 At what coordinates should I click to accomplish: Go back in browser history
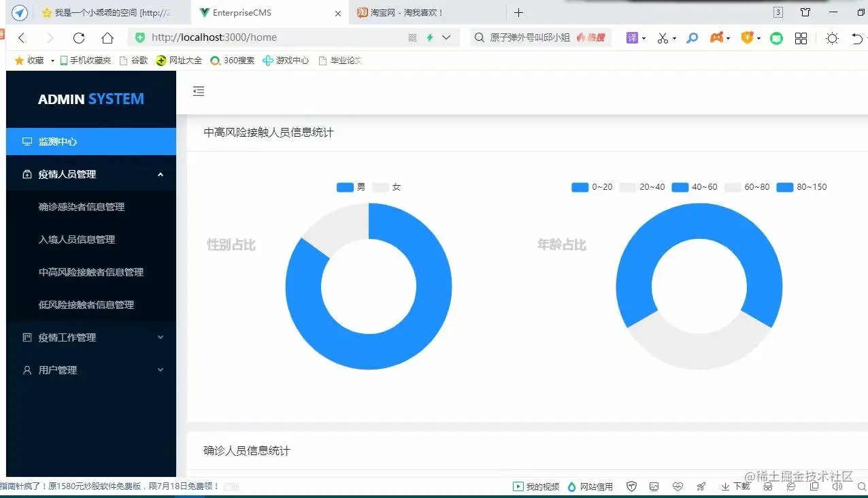pyautogui.click(x=21, y=38)
